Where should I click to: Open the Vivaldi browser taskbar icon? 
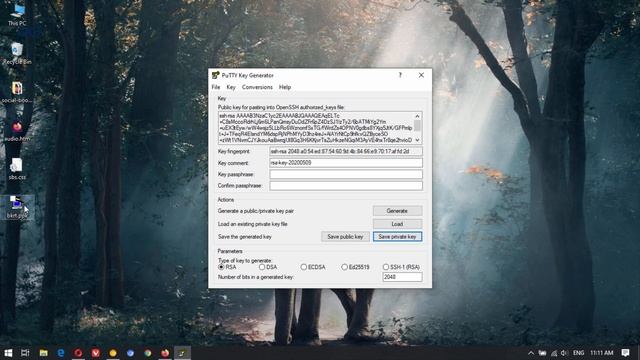click(x=96, y=353)
